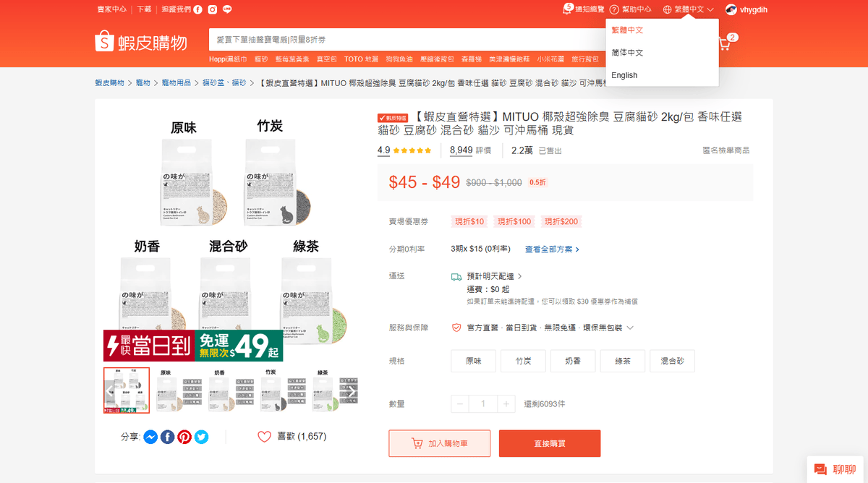Viewport: 868px width, 483px height.
Task: Decrease quantity with the minus button
Action: click(460, 404)
